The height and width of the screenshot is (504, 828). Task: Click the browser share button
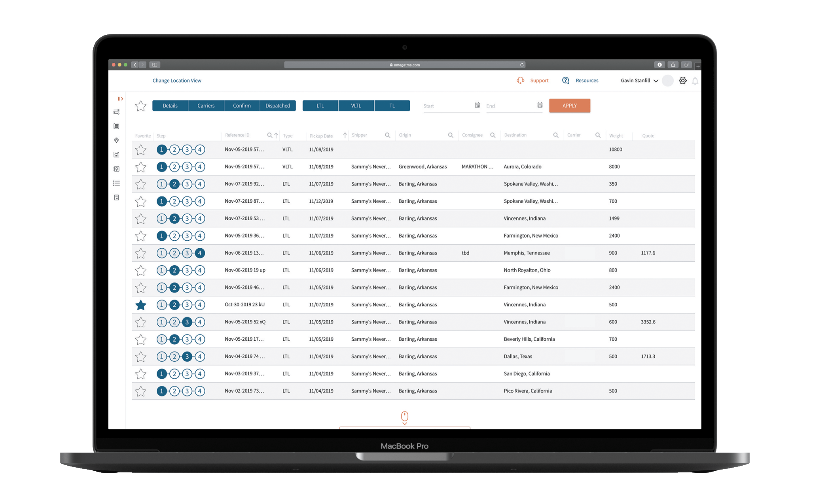pyautogui.click(x=673, y=65)
